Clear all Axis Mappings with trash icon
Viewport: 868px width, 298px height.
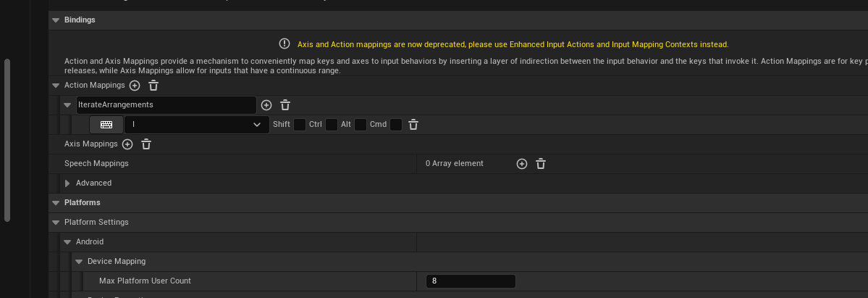(146, 144)
